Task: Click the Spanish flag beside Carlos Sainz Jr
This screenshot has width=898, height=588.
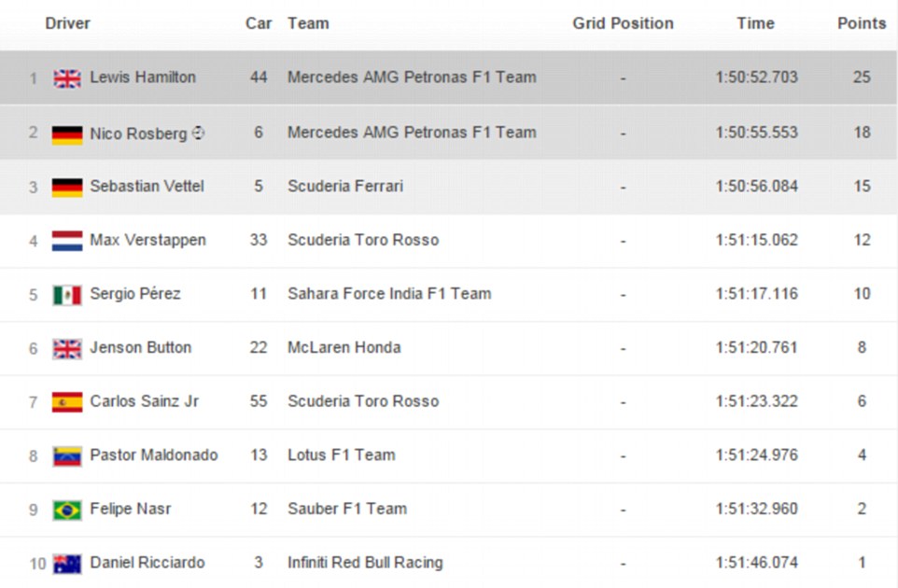Action: click(67, 402)
